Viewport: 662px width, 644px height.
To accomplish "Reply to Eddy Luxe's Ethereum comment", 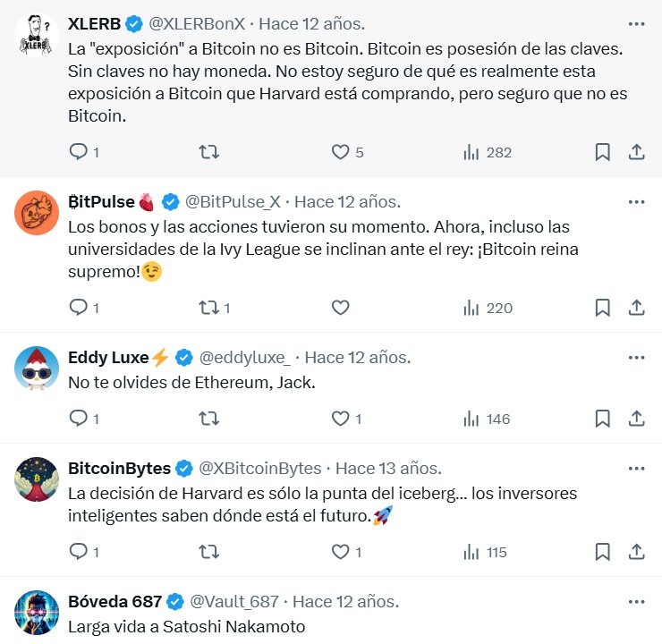I will [x=79, y=418].
